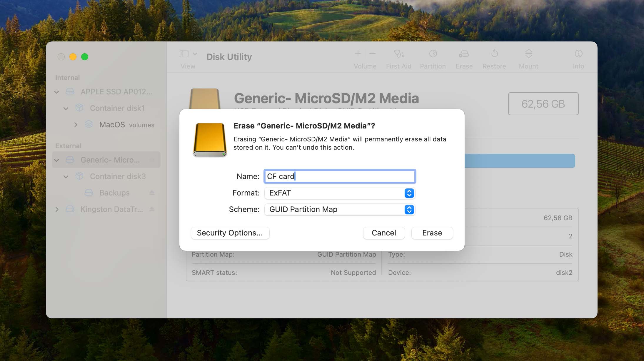Collapse the Generic- Micro disk row
644x361 pixels.
[x=56, y=160]
